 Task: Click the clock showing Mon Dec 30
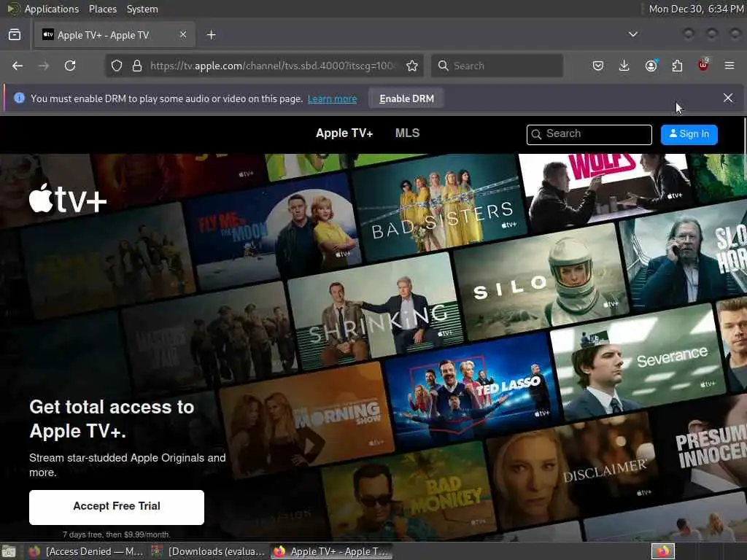tap(697, 9)
